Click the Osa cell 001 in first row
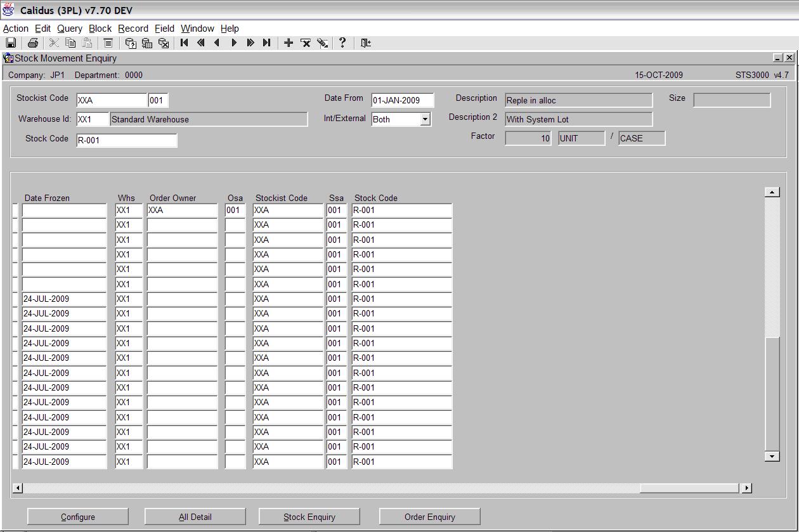 tap(235, 210)
